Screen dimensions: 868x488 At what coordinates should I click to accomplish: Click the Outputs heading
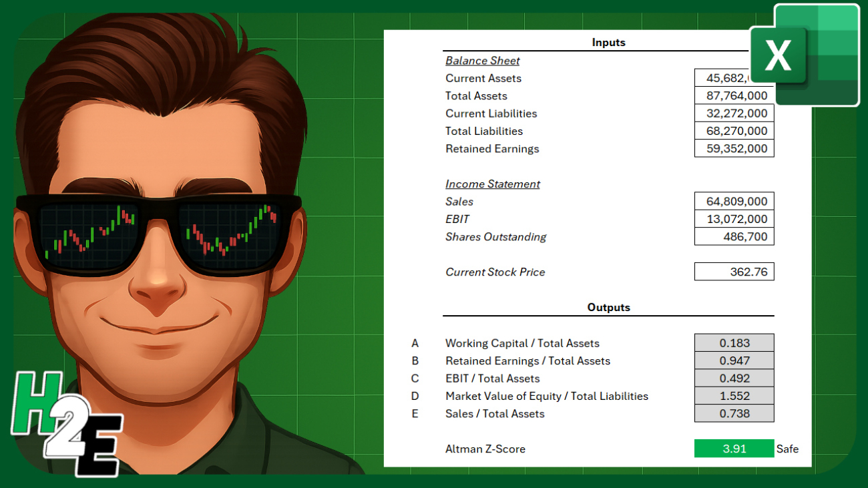[x=608, y=307]
